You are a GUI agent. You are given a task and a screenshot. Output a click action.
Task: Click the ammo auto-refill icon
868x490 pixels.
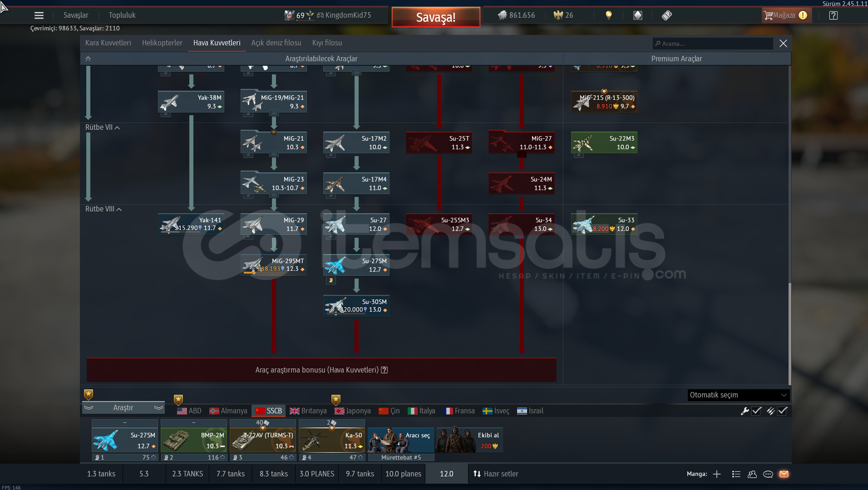pyautogui.click(x=770, y=411)
